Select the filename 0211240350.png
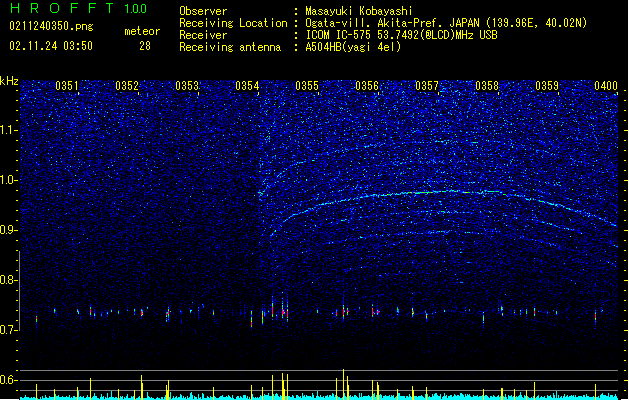Viewport: 629px width, 400px height. point(51,26)
